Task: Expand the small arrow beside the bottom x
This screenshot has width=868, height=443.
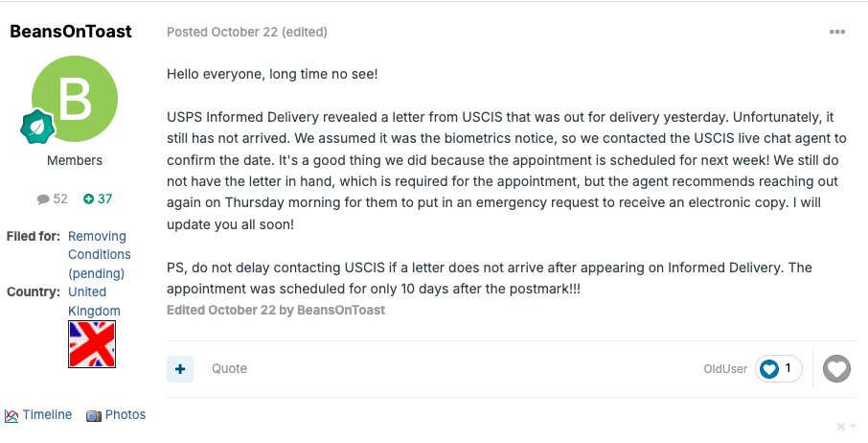Action: [853, 427]
